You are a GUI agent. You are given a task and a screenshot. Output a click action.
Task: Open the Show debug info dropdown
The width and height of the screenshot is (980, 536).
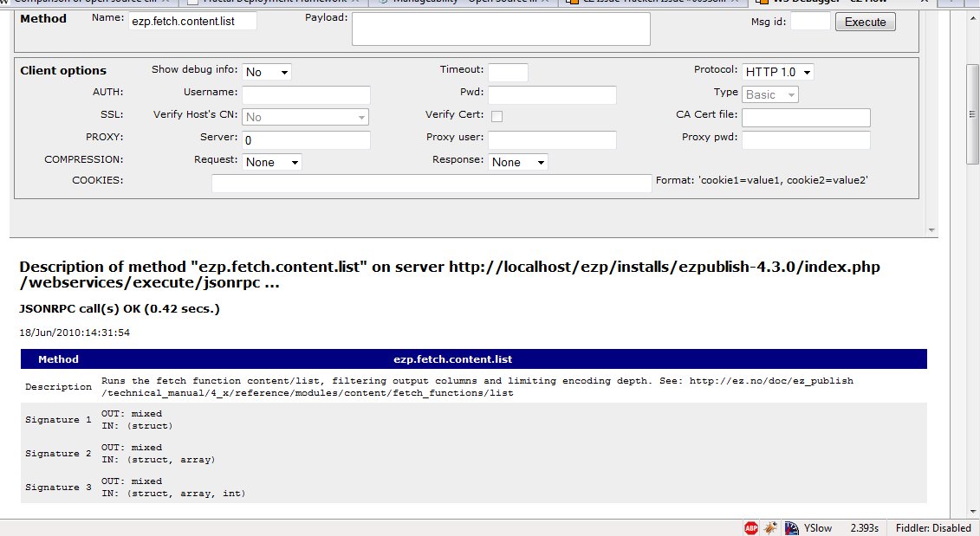[267, 72]
